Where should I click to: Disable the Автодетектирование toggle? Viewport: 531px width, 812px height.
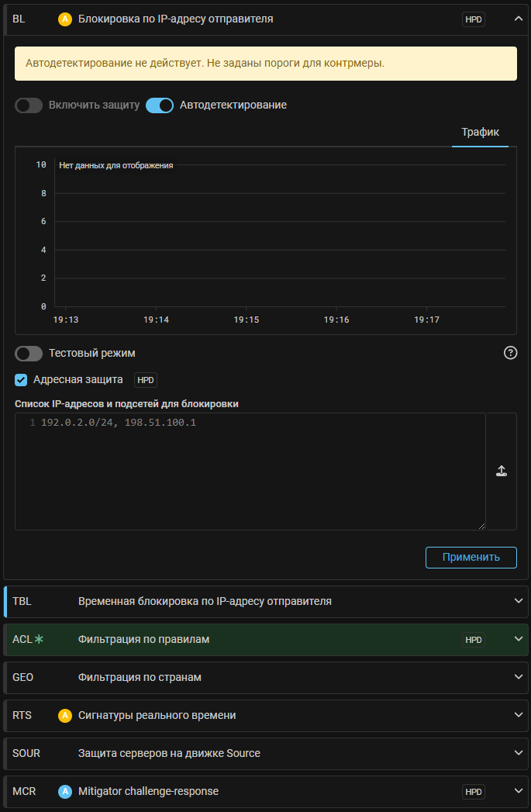[x=160, y=105]
